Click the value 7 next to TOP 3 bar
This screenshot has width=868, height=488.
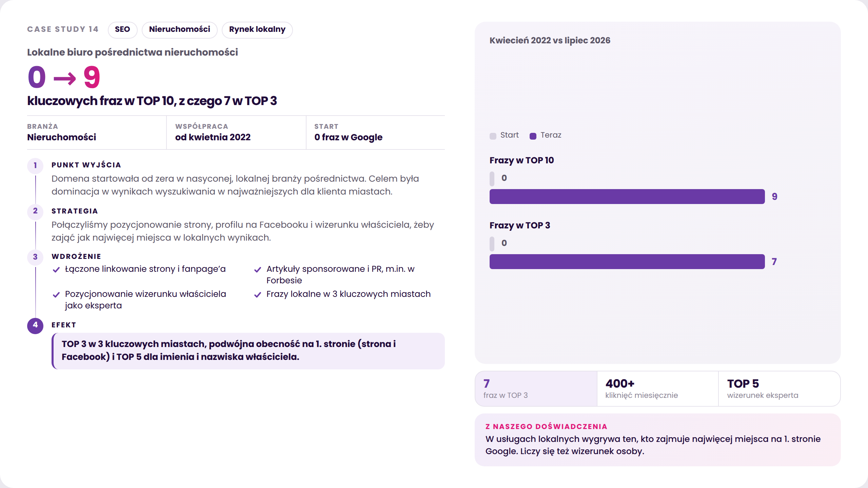point(774,262)
